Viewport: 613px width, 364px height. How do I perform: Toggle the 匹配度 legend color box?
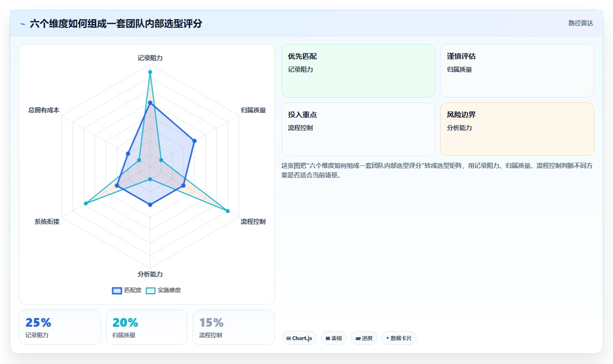tap(117, 290)
